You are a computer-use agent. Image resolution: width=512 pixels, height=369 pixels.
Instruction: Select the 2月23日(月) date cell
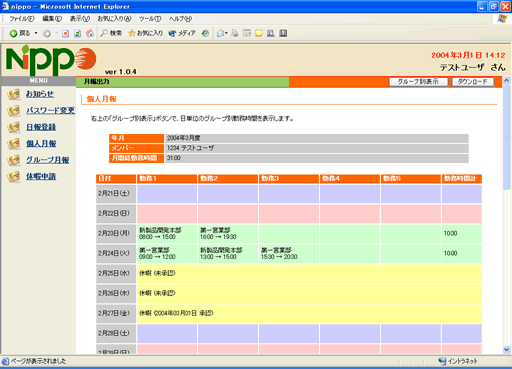(116, 234)
